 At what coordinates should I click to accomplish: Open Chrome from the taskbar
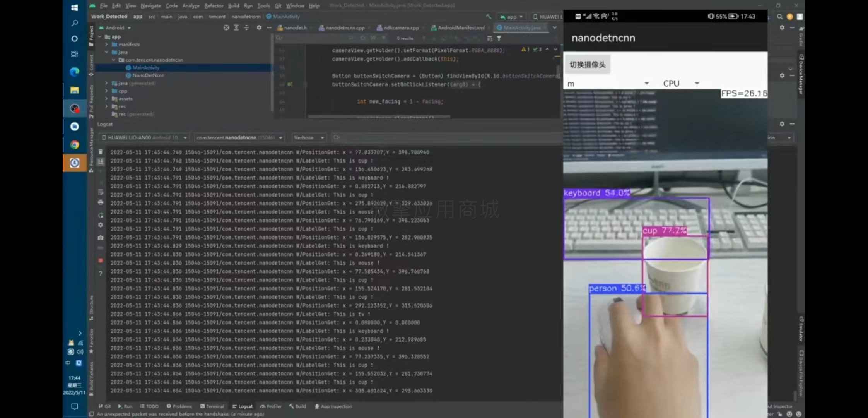(x=75, y=145)
